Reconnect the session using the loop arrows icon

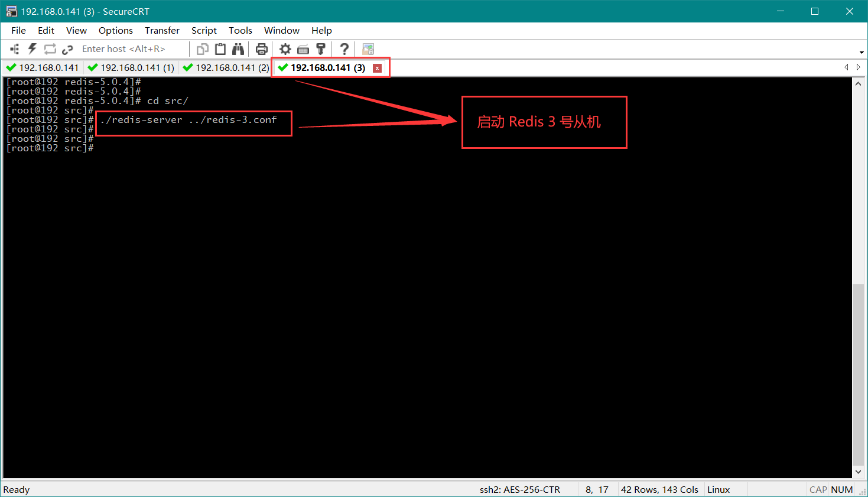(50, 48)
